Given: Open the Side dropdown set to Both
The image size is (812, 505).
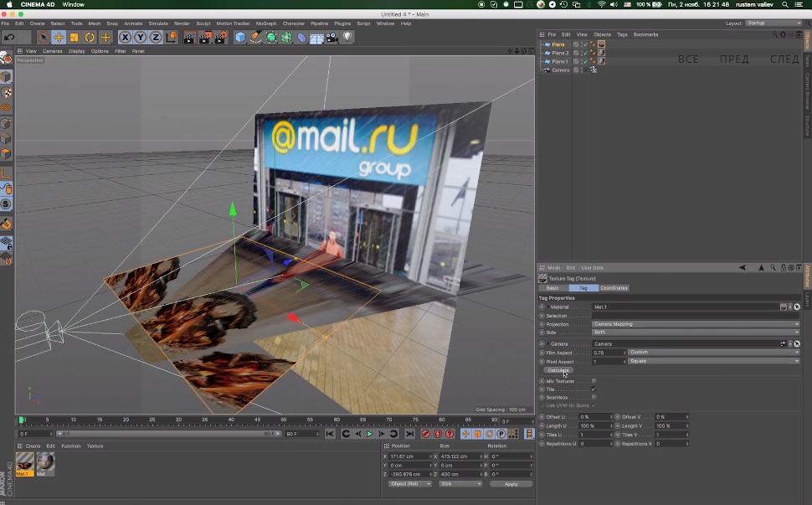Looking at the screenshot, I should [x=695, y=332].
